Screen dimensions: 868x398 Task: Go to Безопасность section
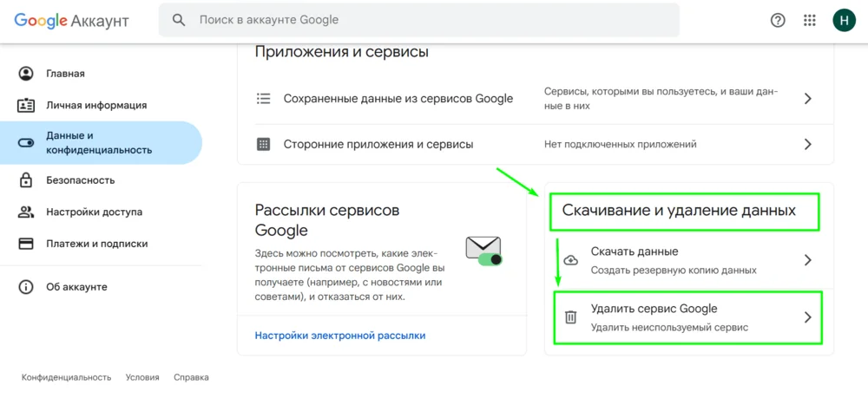click(x=80, y=180)
